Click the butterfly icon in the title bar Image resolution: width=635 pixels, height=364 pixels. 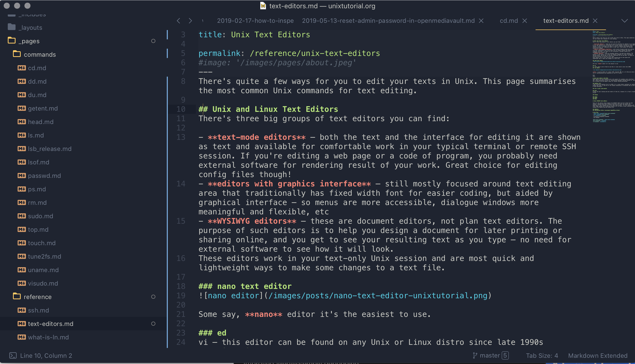(x=263, y=6)
